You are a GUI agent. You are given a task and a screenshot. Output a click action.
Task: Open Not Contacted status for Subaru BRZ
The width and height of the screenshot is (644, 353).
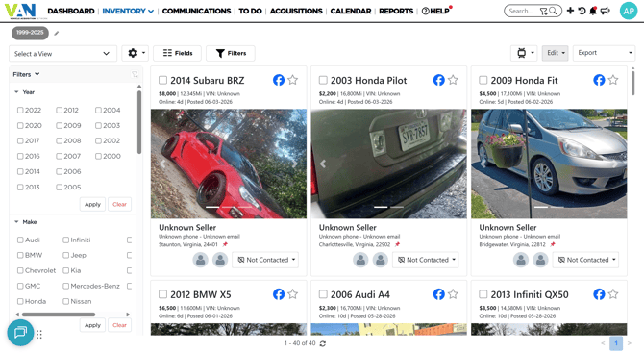[x=265, y=260]
